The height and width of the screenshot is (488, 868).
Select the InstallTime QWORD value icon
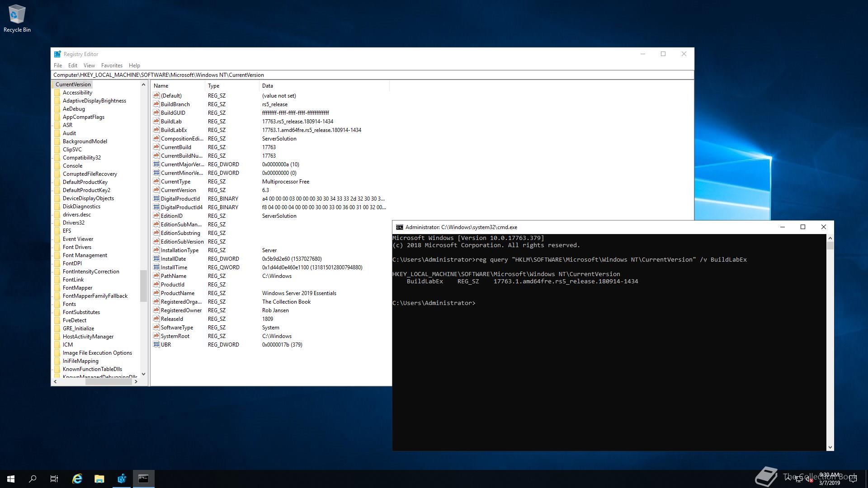[x=156, y=267]
